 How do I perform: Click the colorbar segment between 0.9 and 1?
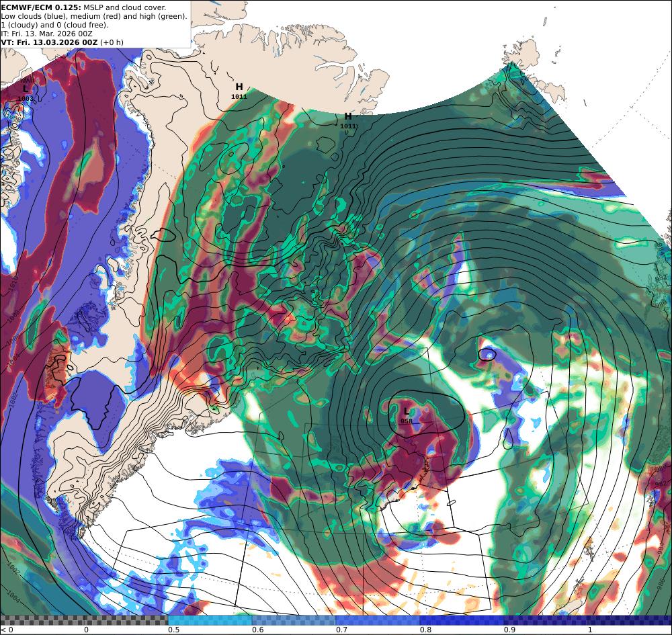546,620
